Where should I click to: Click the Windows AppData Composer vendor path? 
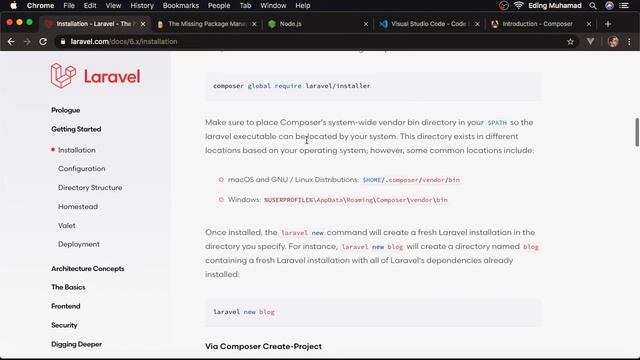[356, 200]
